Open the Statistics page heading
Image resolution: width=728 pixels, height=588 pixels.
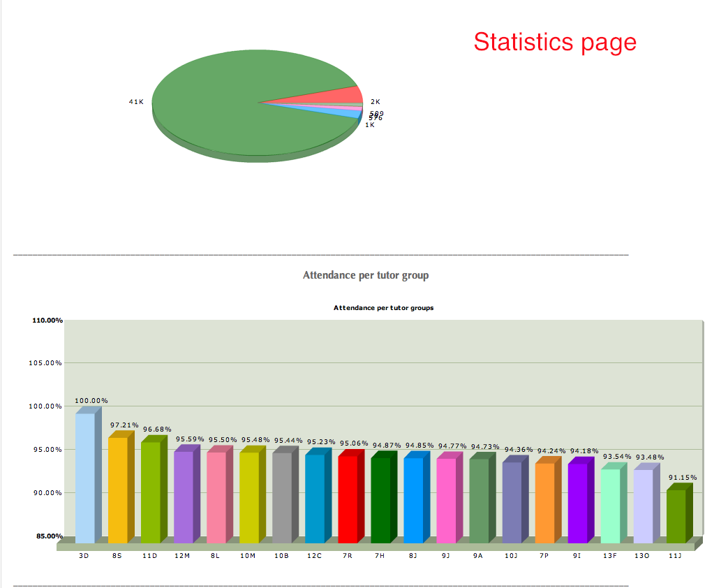(555, 43)
